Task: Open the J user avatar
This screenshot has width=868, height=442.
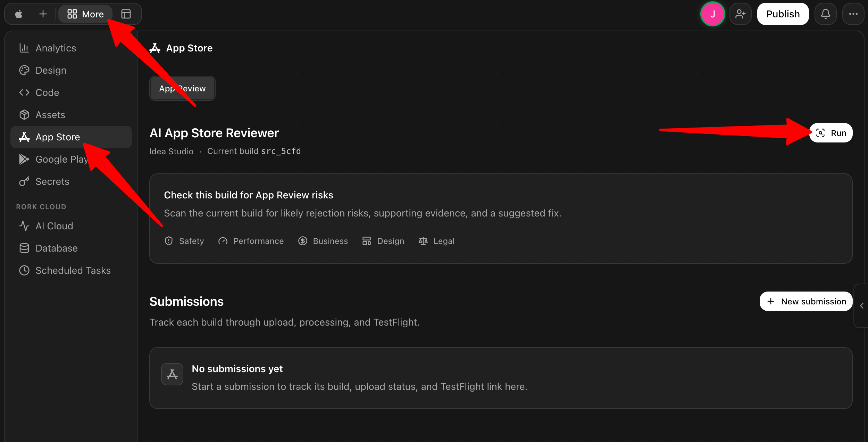Action: [712, 14]
